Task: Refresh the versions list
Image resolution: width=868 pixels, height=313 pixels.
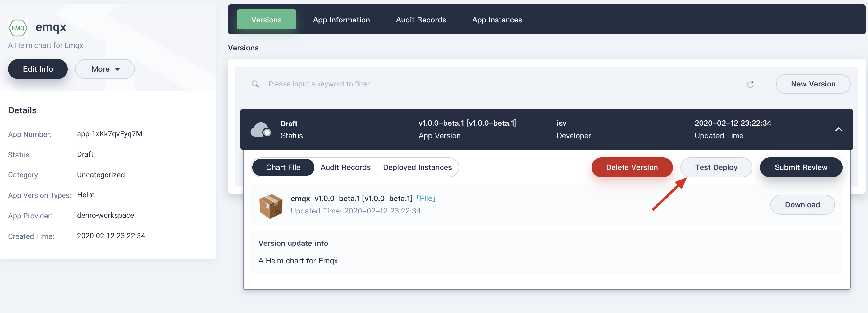Action: (750, 84)
